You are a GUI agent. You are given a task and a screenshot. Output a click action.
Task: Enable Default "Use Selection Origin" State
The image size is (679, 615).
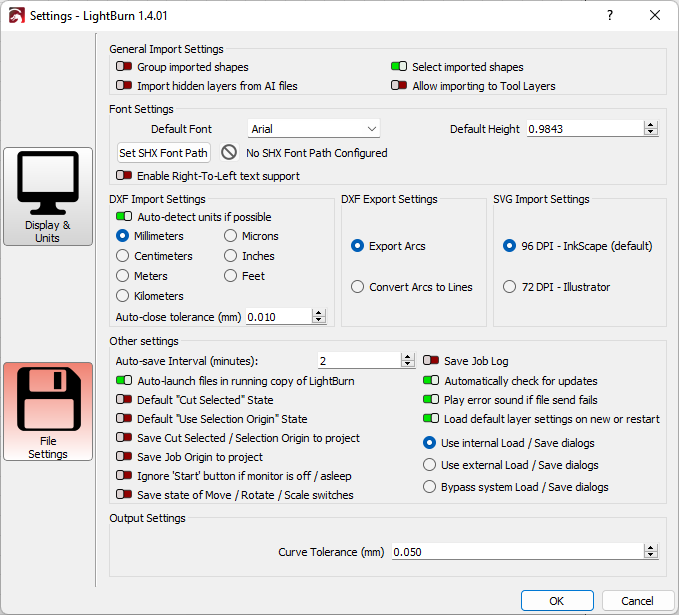pyautogui.click(x=124, y=418)
